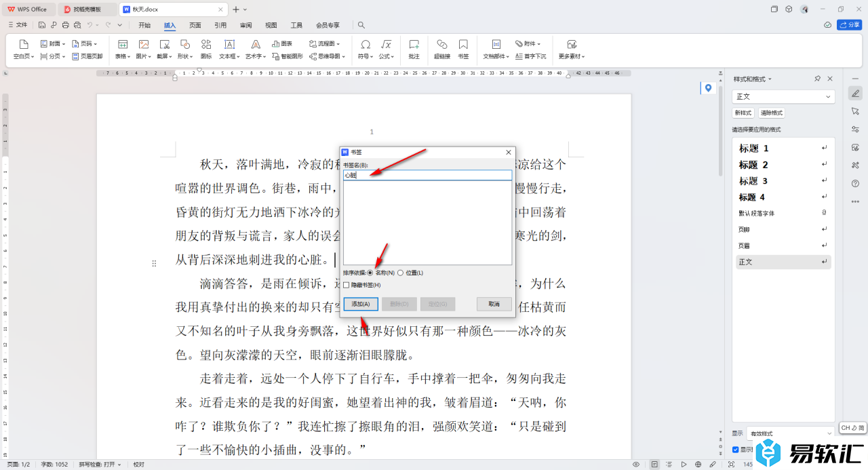Toggle the Show preview checkbox in styles panel
This screenshot has width=868, height=470.
736,450
